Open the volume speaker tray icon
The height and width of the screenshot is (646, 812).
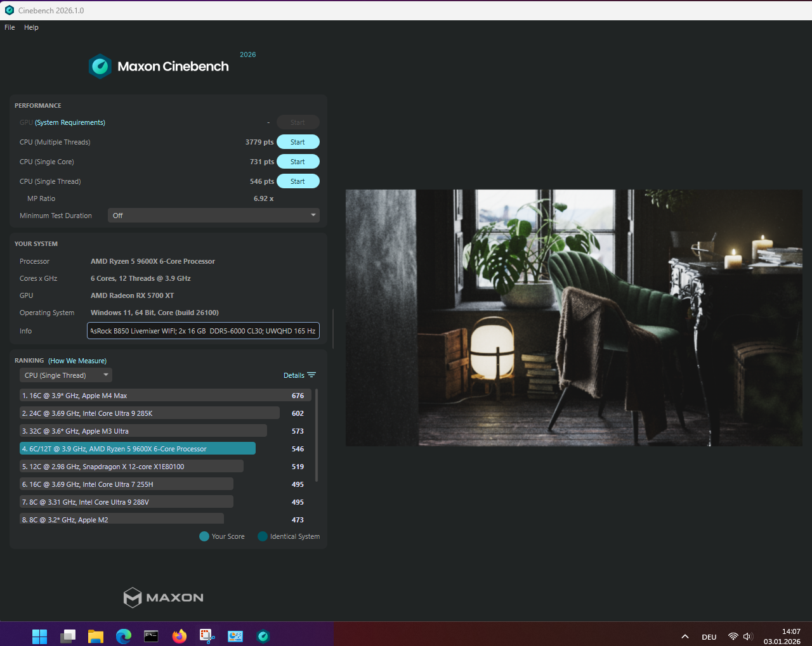point(748,636)
